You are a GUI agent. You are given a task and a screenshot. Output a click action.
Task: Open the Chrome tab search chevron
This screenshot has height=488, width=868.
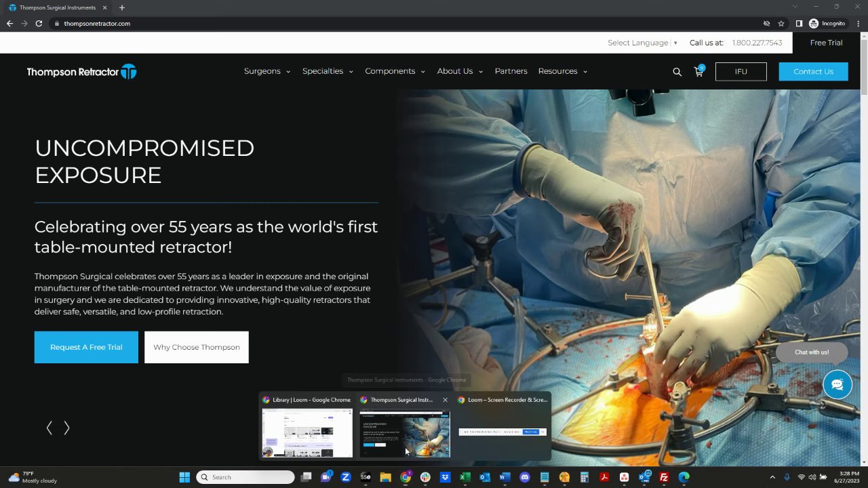pyautogui.click(x=795, y=7)
